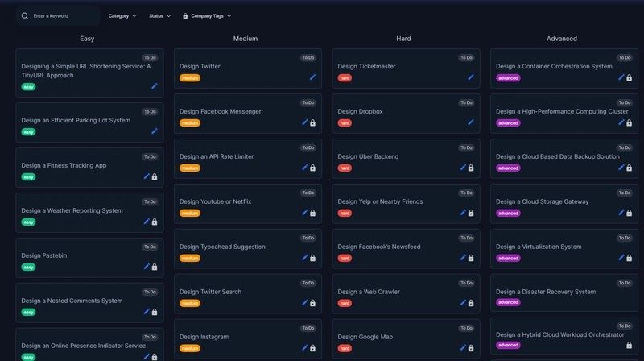Click the advanced tag on Cloud Storage Gateway card
The width and height of the screenshot is (644, 361).
click(x=508, y=213)
